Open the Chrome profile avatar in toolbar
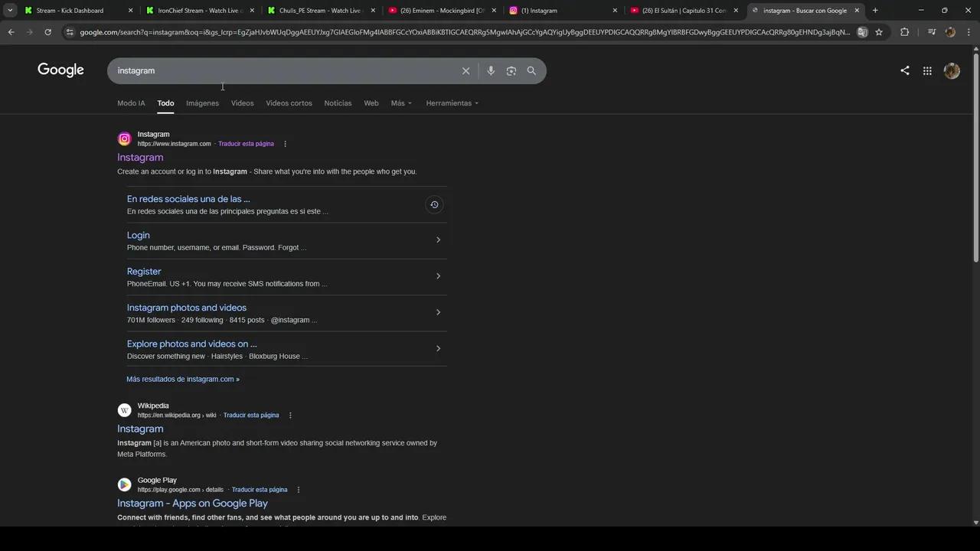The image size is (980, 551). (x=950, y=32)
